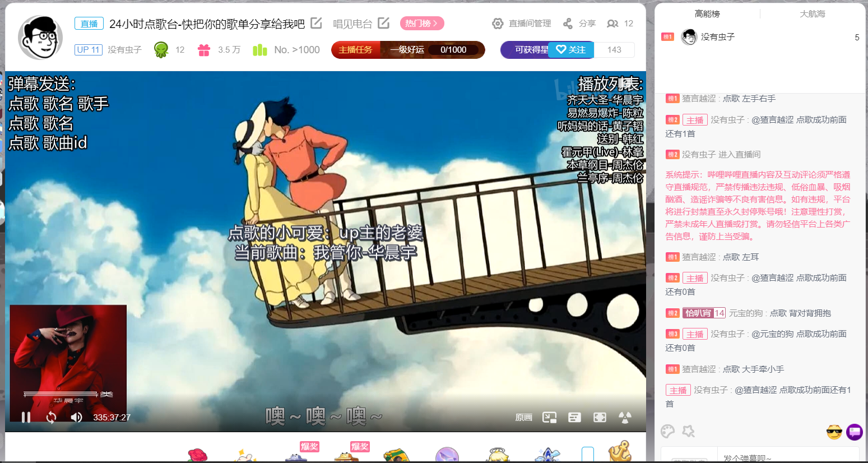
Task: Open the 原画 video quality selector
Action: 523,418
